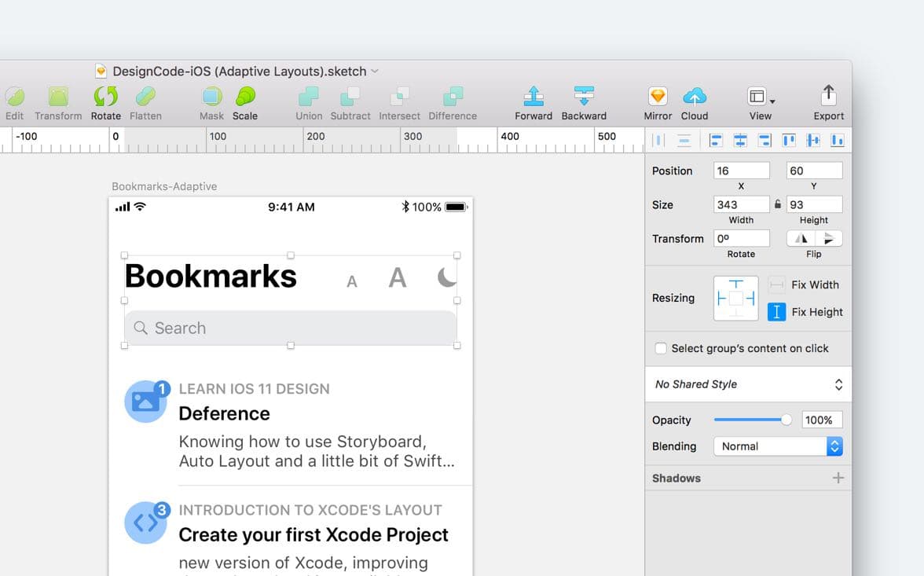Click the Transform tool icon

(58, 103)
